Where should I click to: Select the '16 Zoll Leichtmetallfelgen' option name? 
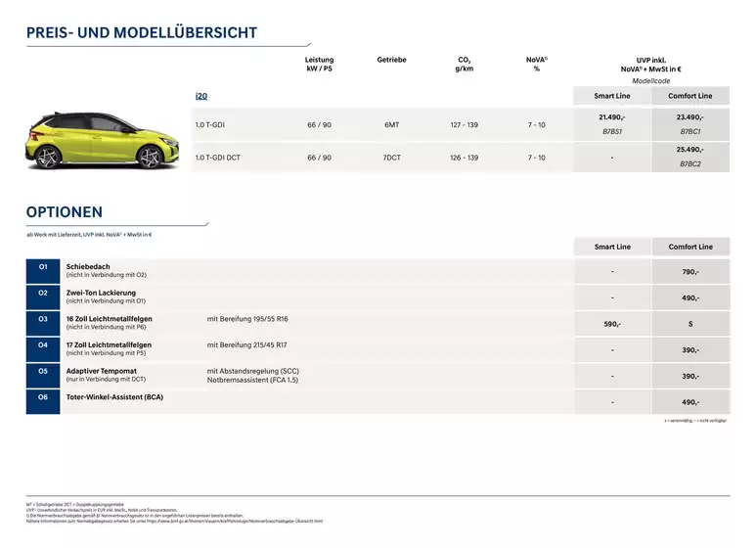109,319
